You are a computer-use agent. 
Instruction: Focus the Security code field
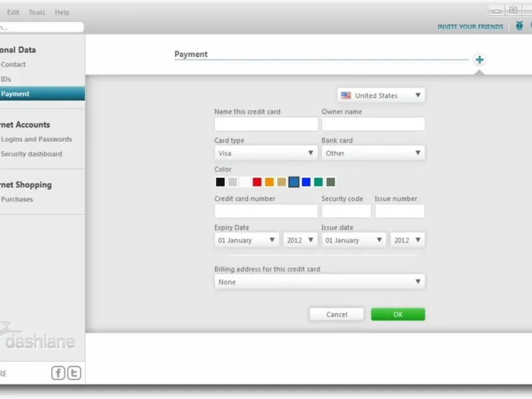[x=346, y=211]
